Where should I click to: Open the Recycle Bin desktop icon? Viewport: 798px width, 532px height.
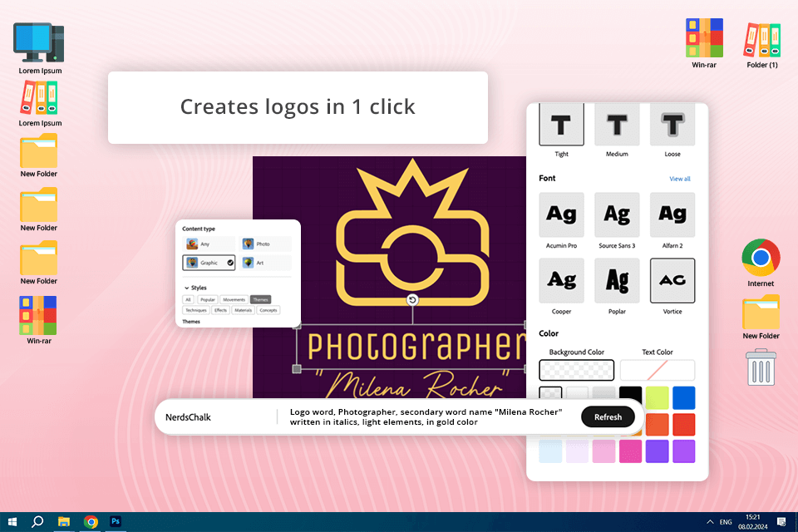[x=761, y=367]
